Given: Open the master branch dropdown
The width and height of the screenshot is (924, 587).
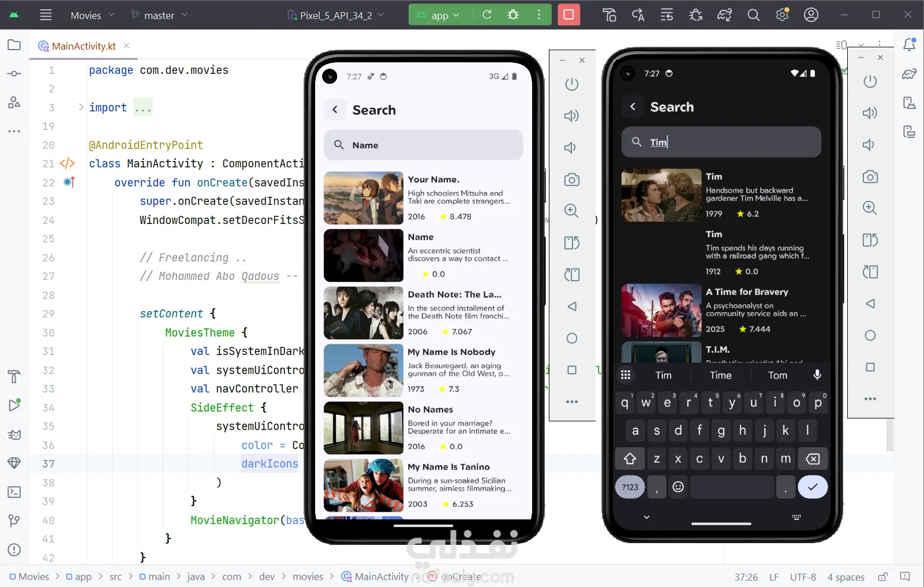Looking at the screenshot, I should point(159,15).
